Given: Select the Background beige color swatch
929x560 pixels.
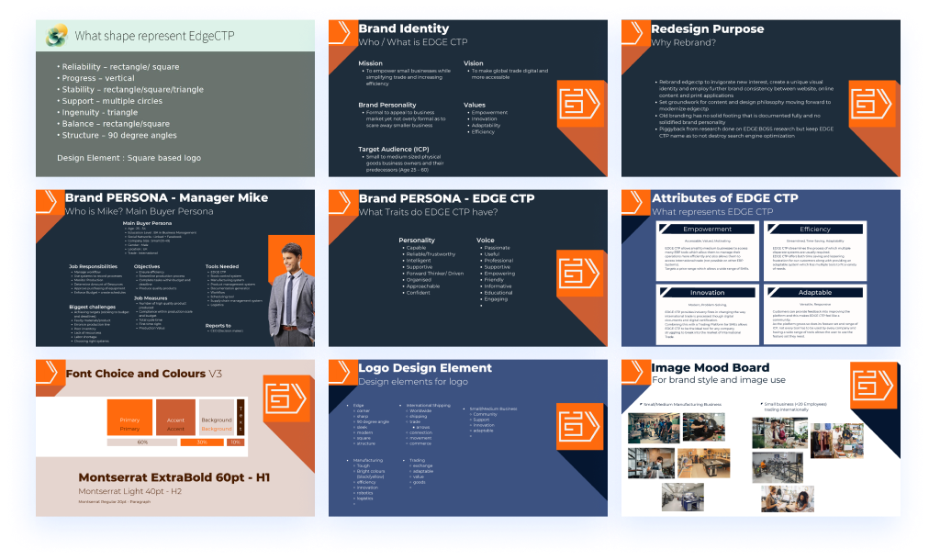Looking at the screenshot, I should [x=217, y=417].
